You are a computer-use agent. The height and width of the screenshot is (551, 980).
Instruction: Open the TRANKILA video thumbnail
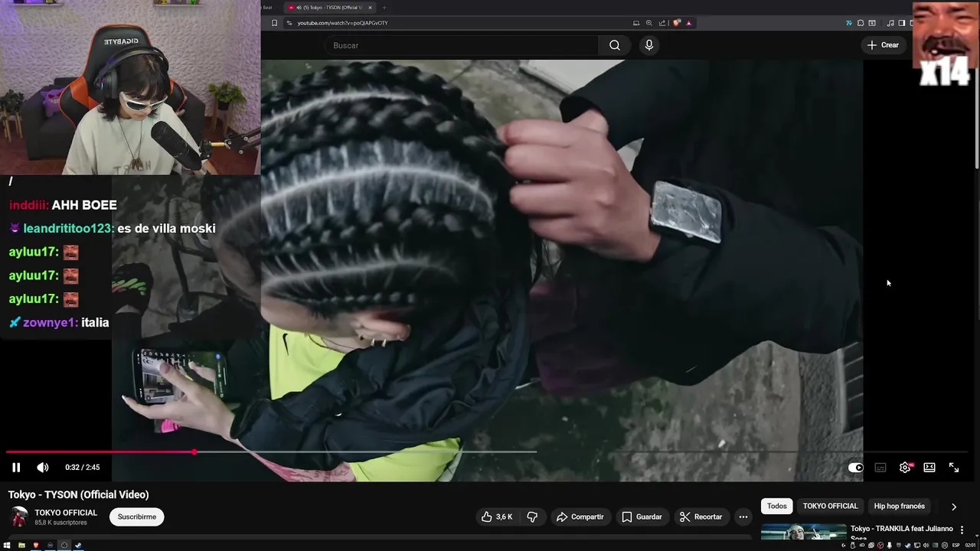coord(803,532)
